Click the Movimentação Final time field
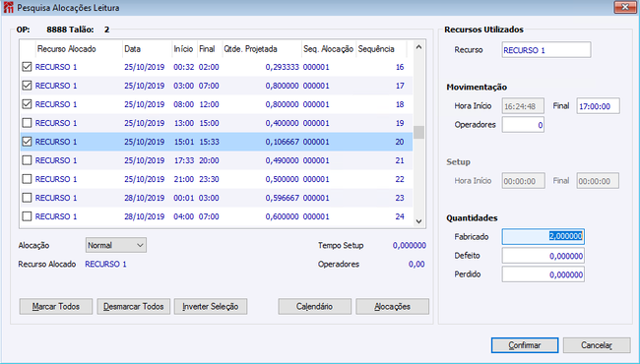640x364 pixels. (x=598, y=106)
